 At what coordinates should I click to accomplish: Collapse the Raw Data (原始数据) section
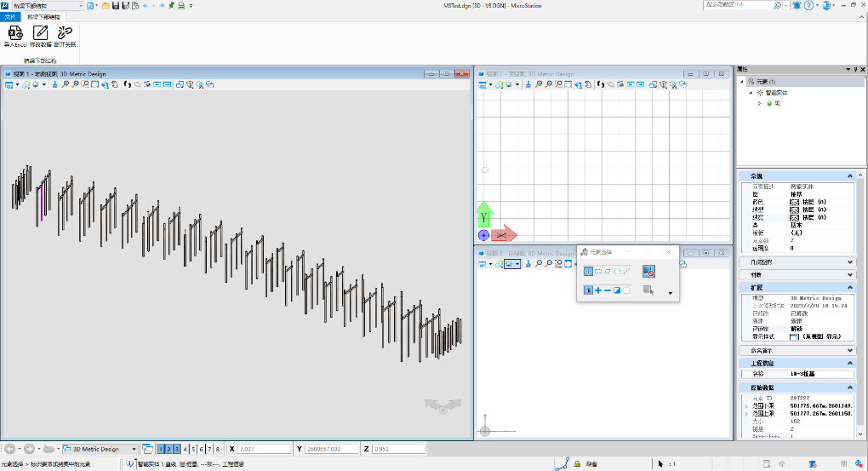pos(850,388)
